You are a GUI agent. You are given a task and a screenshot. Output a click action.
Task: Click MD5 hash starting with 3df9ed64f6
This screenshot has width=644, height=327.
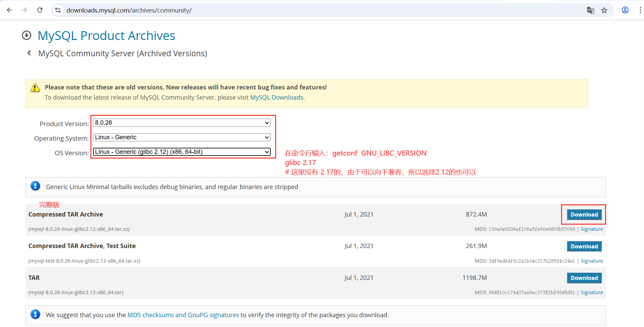coord(532,261)
